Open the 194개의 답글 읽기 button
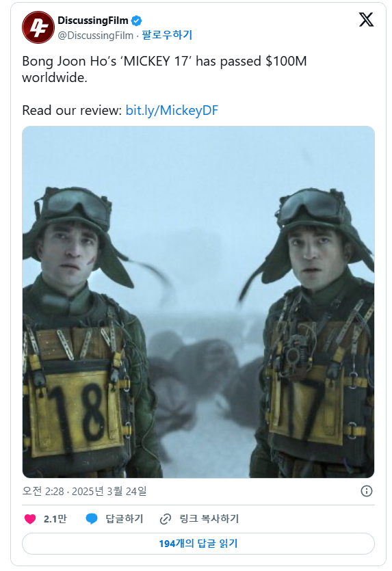This screenshot has height=571, width=392. click(198, 544)
